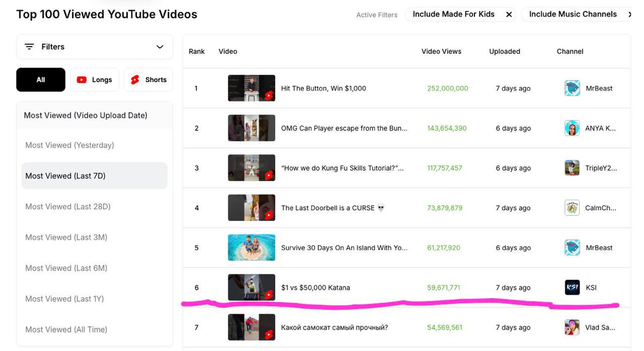This screenshot has width=644, height=351.
Task: Remove the Include Made For Kids filter
Action: tap(509, 14)
